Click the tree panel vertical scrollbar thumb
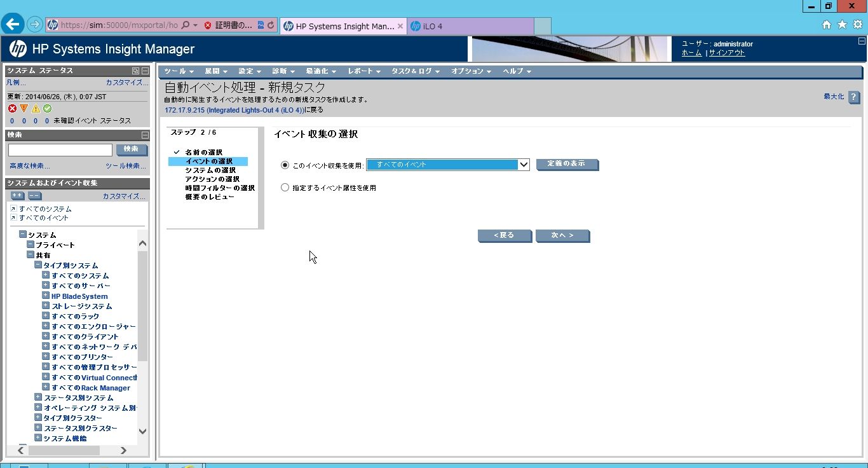 pos(142,306)
